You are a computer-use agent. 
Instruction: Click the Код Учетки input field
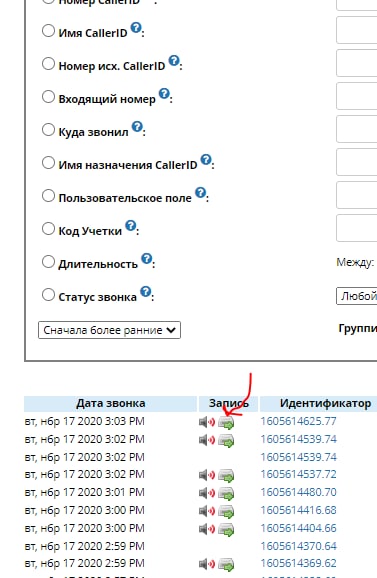click(x=357, y=228)
